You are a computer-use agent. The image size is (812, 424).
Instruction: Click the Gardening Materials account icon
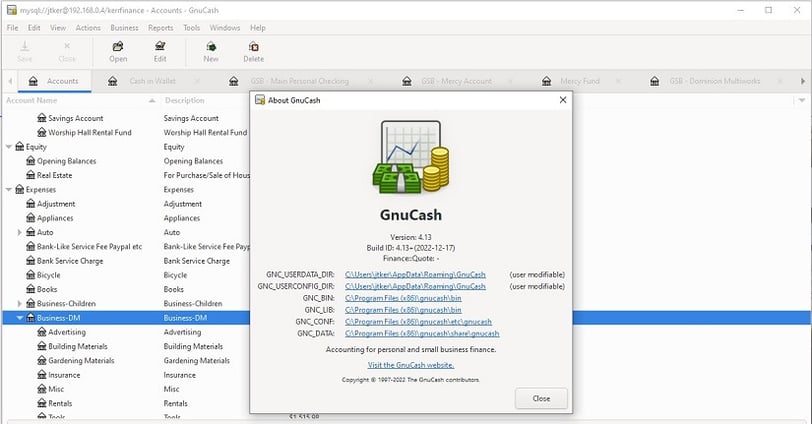pos(42,360)
